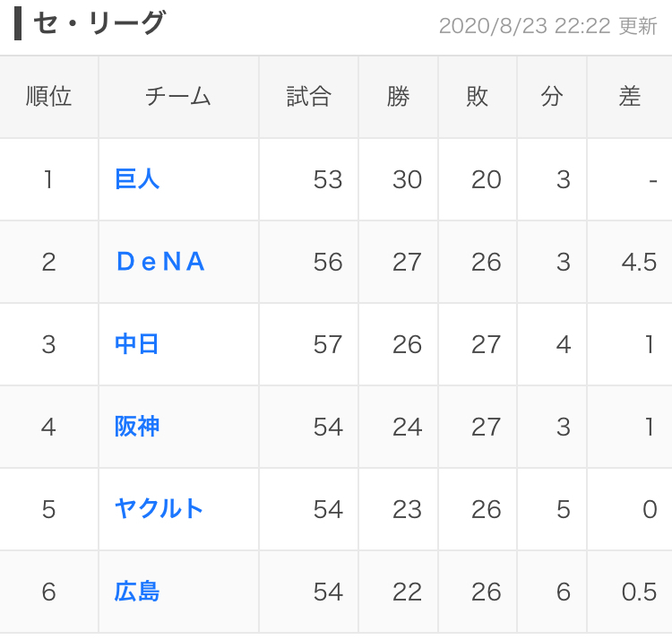Click the セ・リーグ section heading
This screenshot has height=640, width=672.
click(99, 24)
